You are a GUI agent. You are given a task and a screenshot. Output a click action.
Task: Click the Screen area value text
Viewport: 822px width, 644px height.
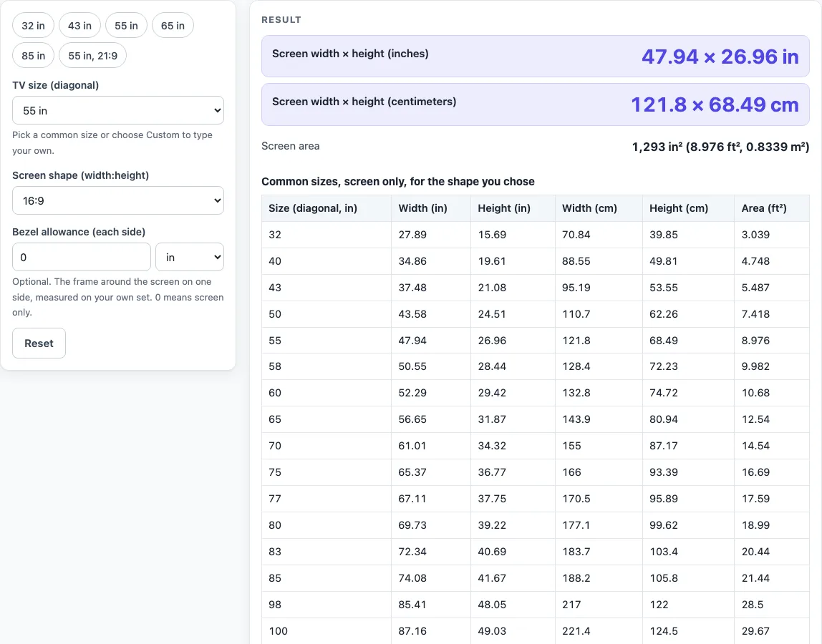(x=720, y=147)
